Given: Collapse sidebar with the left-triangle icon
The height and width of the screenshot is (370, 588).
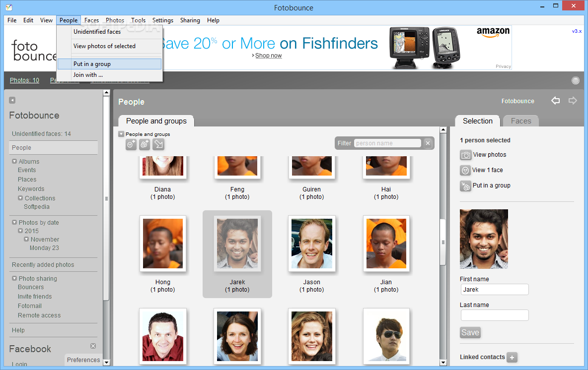Looking at the screenshot, I should (12, 100).
